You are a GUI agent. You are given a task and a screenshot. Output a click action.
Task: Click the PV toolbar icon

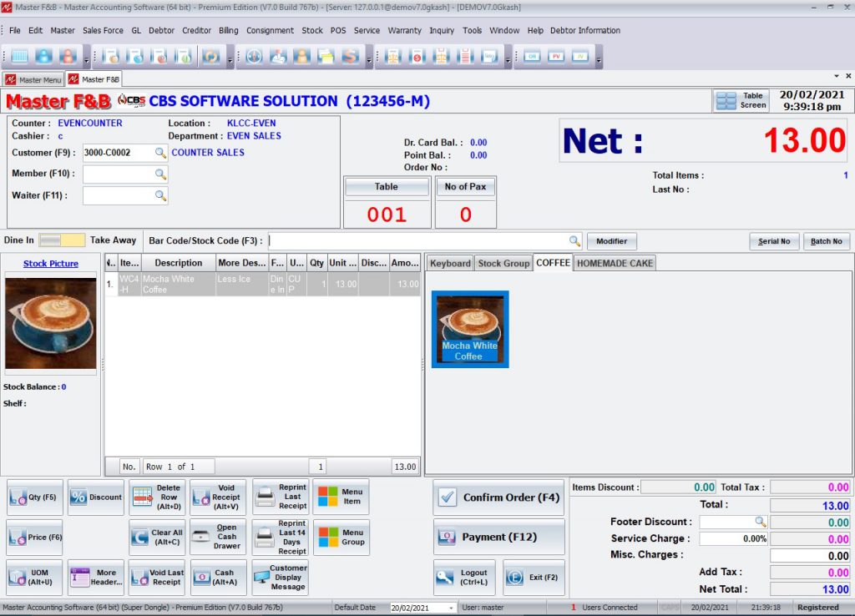coord(556,56)
